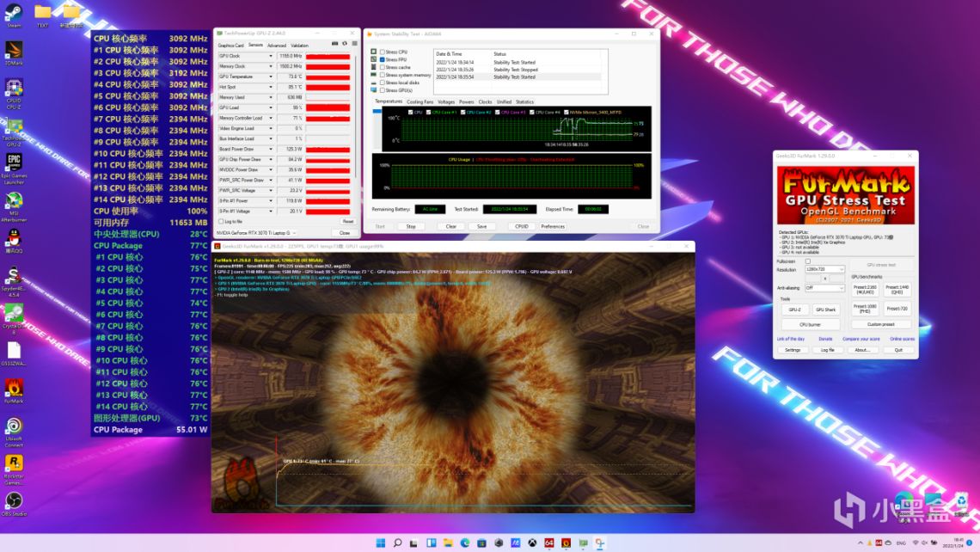This screenshot has width=980, height=552.
Task: Open GPU Temperature sensor dropdown
Action: click(x=271, y=77)
